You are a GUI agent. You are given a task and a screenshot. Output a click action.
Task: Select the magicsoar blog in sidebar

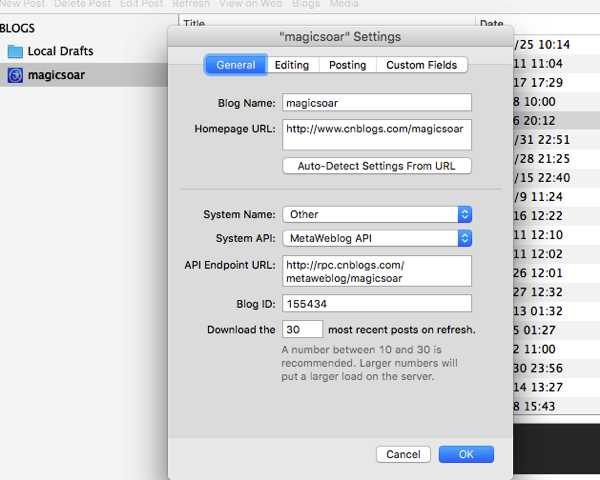[x=84, y=75]
